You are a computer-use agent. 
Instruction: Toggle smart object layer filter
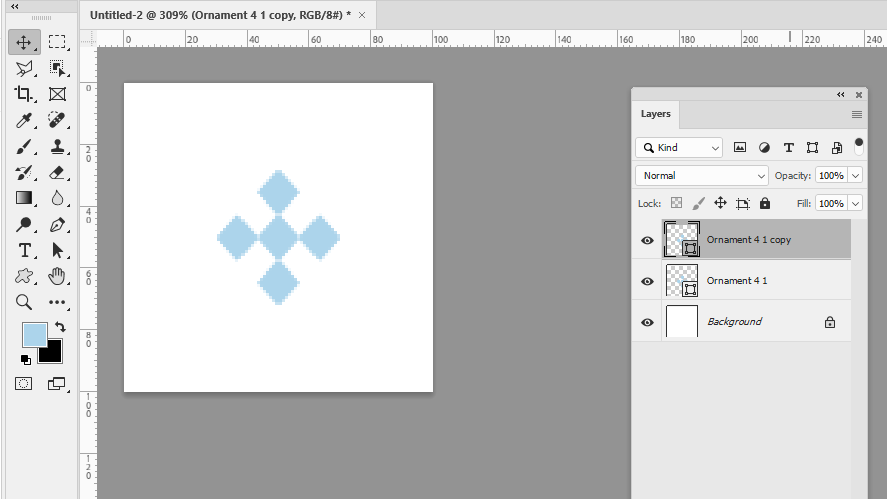(837, 148)
